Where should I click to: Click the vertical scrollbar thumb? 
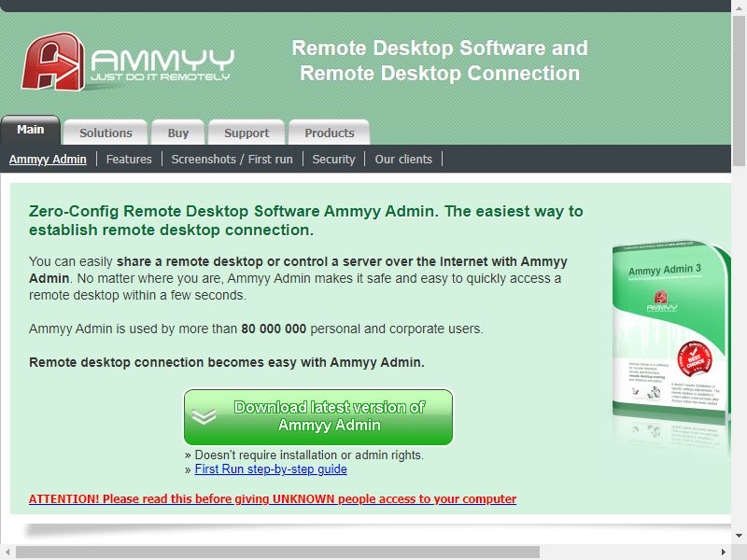pyautogui.click(x=739, y=91)
